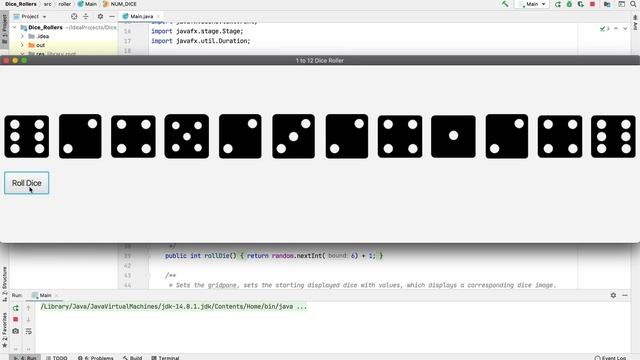Click the Up stack trace arrow
Screen dimensions: 640x360
click(28, 308)
